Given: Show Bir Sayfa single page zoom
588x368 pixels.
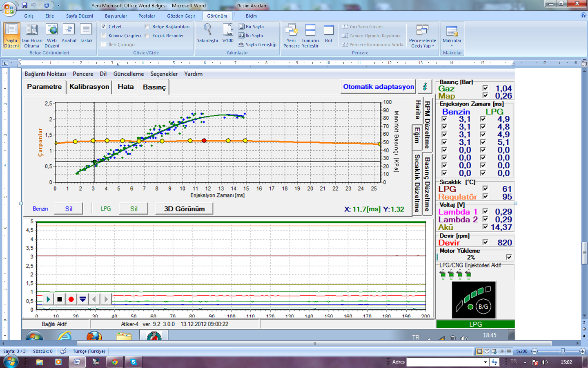Looking at the screenshot, I should (x=251, y=27).
